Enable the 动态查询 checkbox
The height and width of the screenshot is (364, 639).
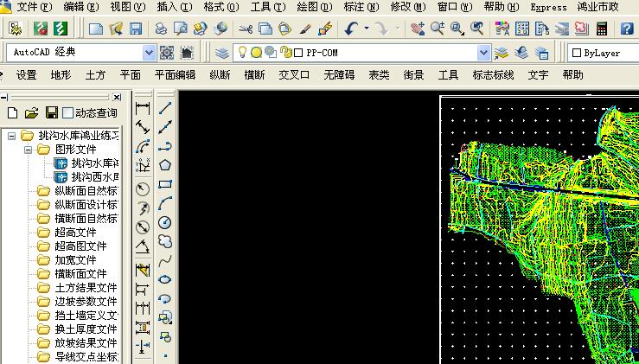68,112
